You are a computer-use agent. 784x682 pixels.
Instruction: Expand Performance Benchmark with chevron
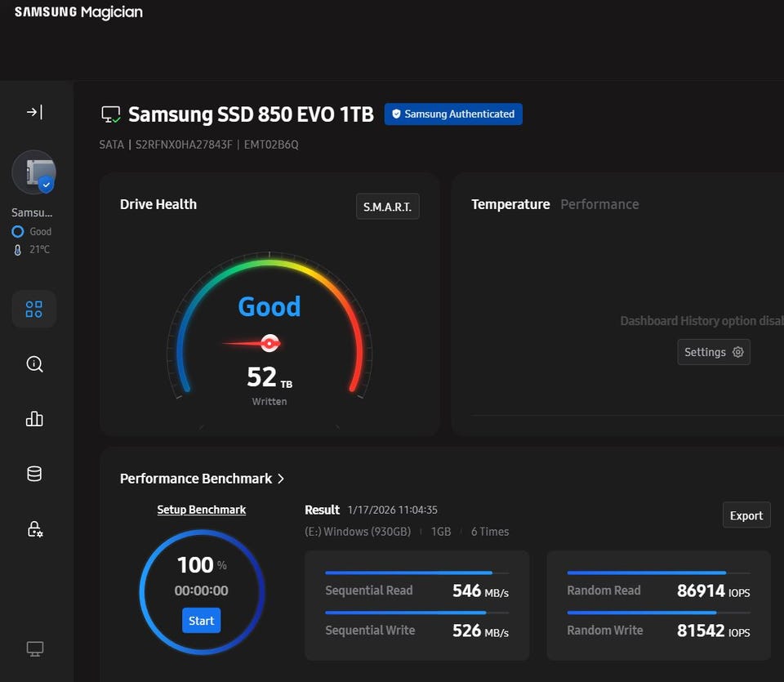(x=281, y=479)
